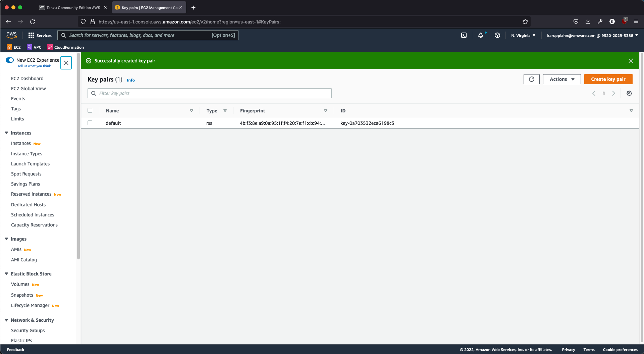Open the Pocket save icon
Viewport: 644px width, 354px height.
pos(576,22)
